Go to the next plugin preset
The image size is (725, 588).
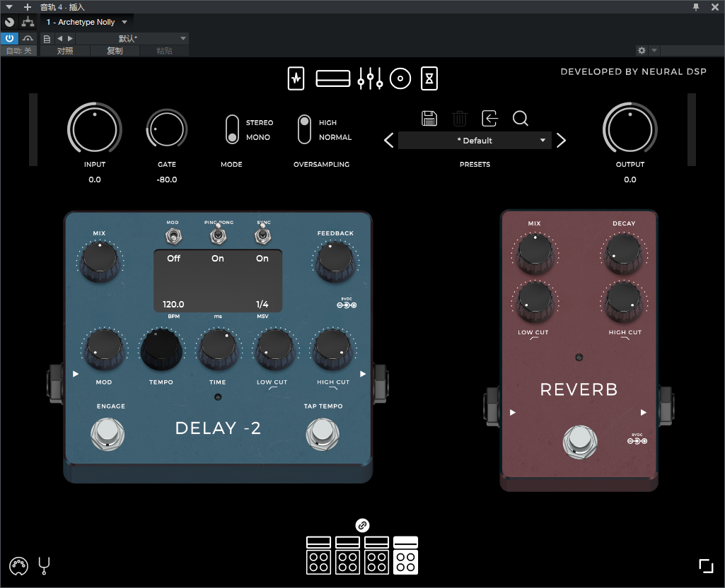point(562,141)
